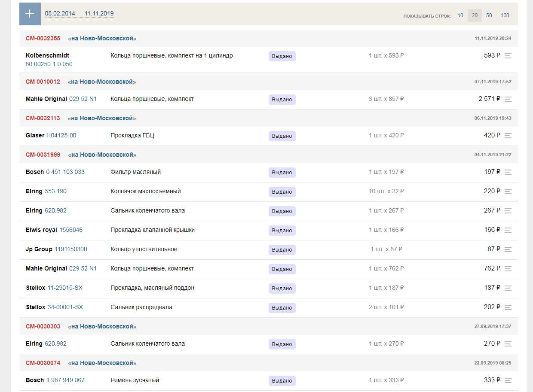Open the menu icon on Stellox 34-00001-SX row
This screenshot has height=392, width=533.
point(508,307)
